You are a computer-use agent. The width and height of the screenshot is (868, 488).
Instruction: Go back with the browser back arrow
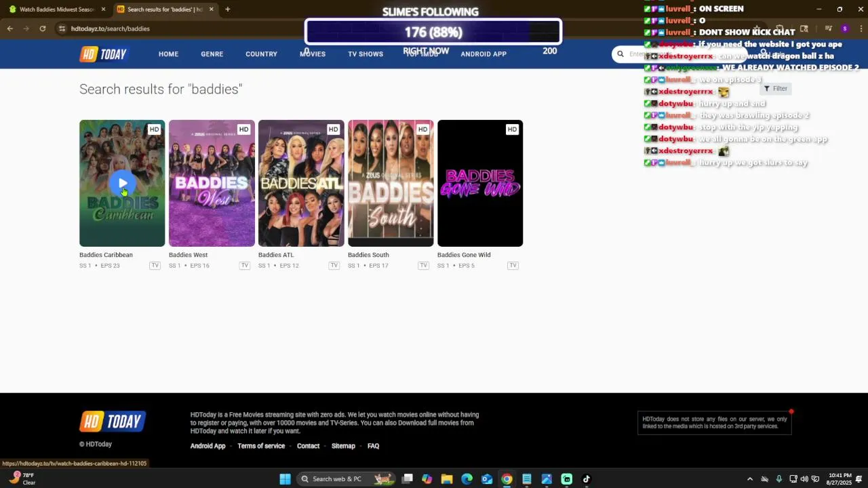click(x=9, y=28)
